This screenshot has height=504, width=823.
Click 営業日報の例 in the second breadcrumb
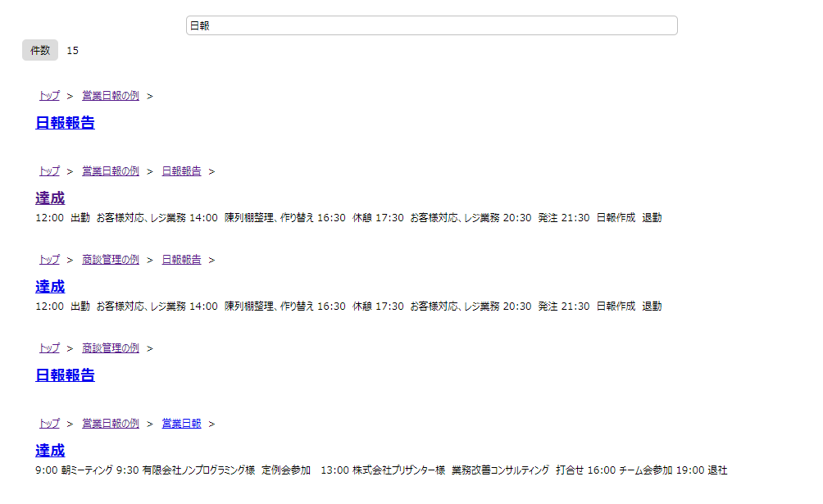(x=111, y=170)
